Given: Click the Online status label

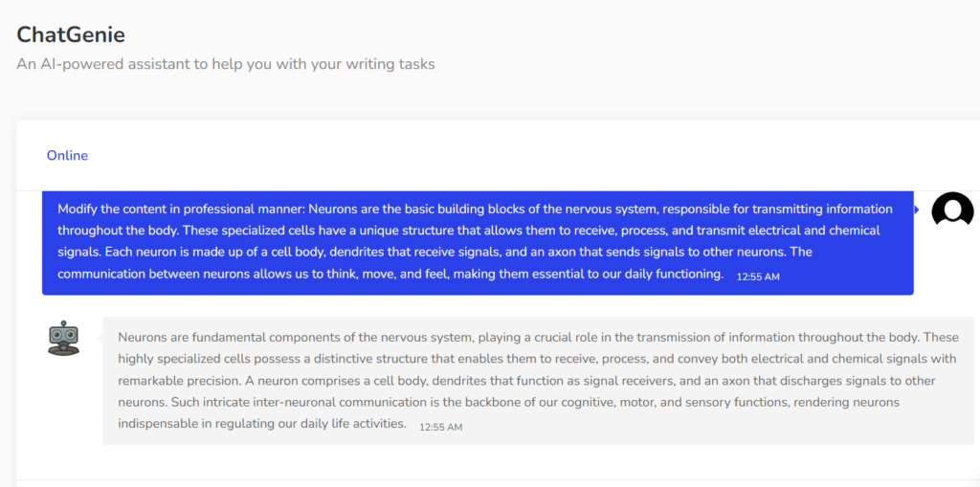Looking at the screenshot, I should [67, 155].
